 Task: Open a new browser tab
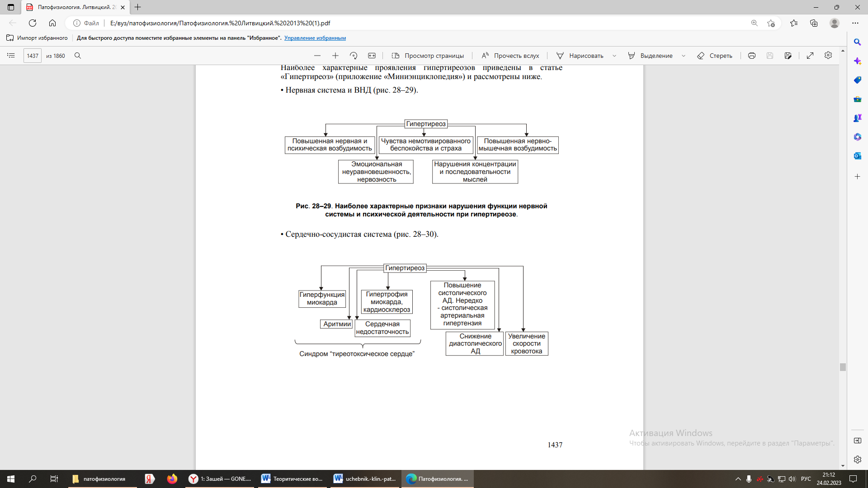[138, 7]
